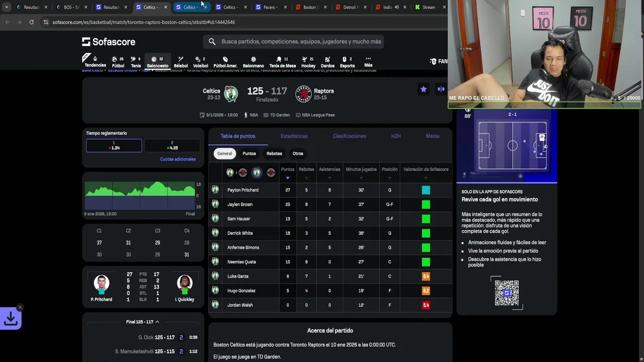Switch to the Pacers browser tab
This screenshot has height=362, width=644.
pyautogui.click(x=270, y=7)
